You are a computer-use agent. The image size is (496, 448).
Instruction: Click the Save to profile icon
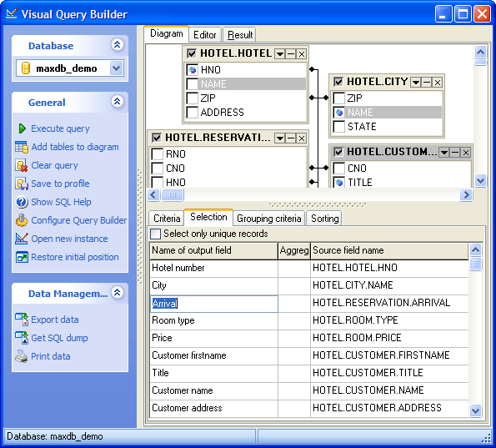[22, 184]
